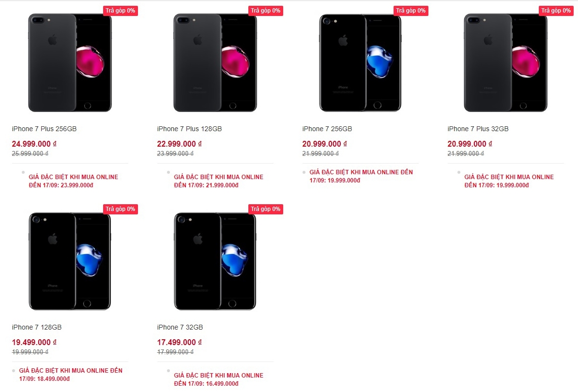Select the iPhone 7 Plus 32GB product name
The height and width of the screenshot is (392, 578).
coord(478,129)
